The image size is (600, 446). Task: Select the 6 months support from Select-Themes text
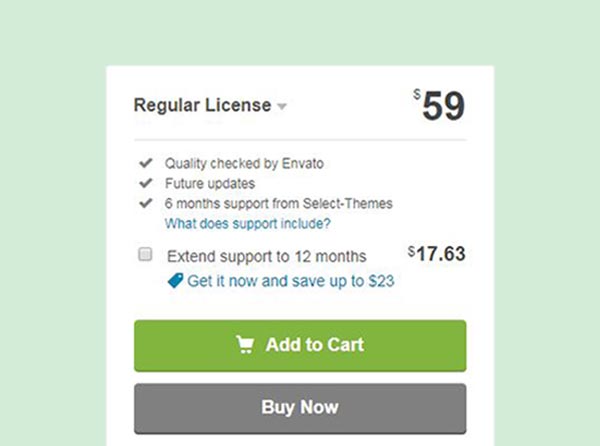(279, 203)
